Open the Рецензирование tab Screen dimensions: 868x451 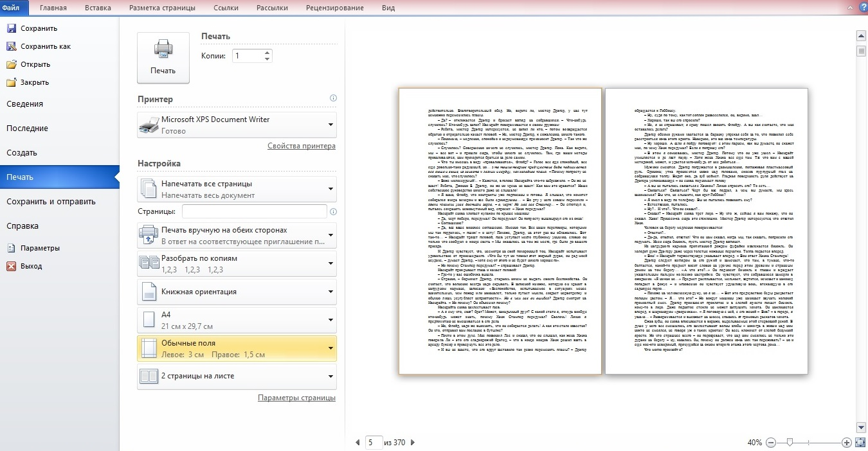coord(334,8)
